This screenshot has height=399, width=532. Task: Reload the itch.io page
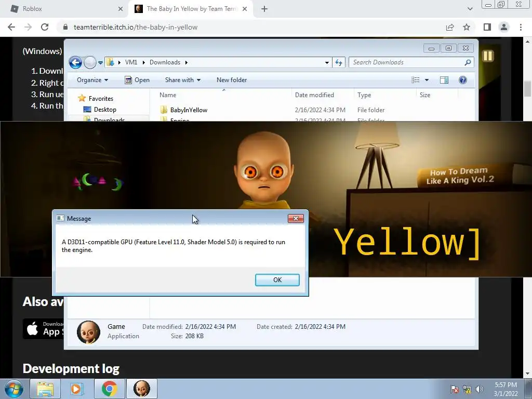click(x=45, y=27)
